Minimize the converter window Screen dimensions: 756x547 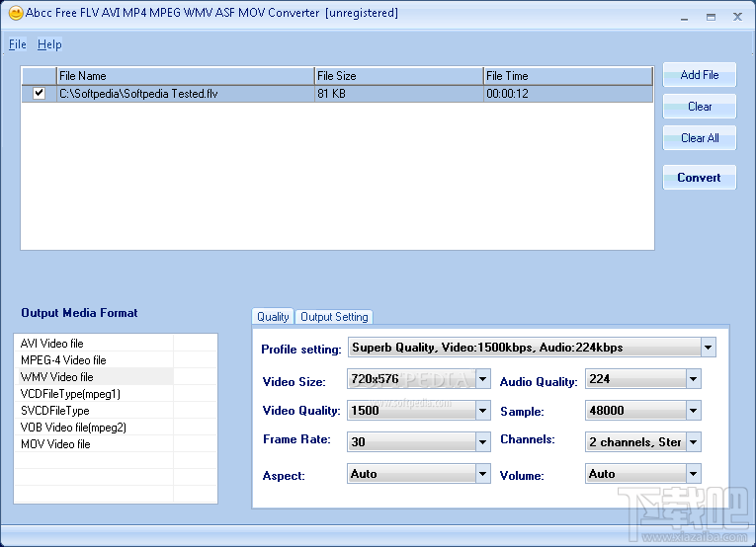pyautogui.click(x=685, y=17)
